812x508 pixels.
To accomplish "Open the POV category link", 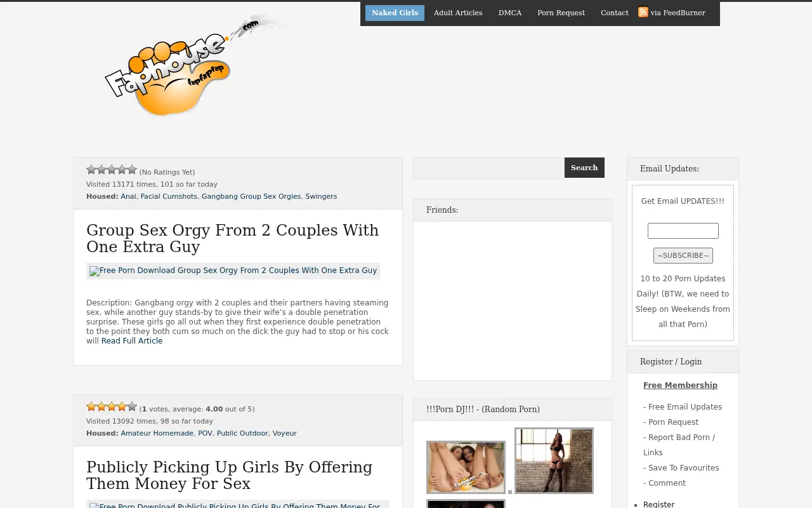I will 205,434.
